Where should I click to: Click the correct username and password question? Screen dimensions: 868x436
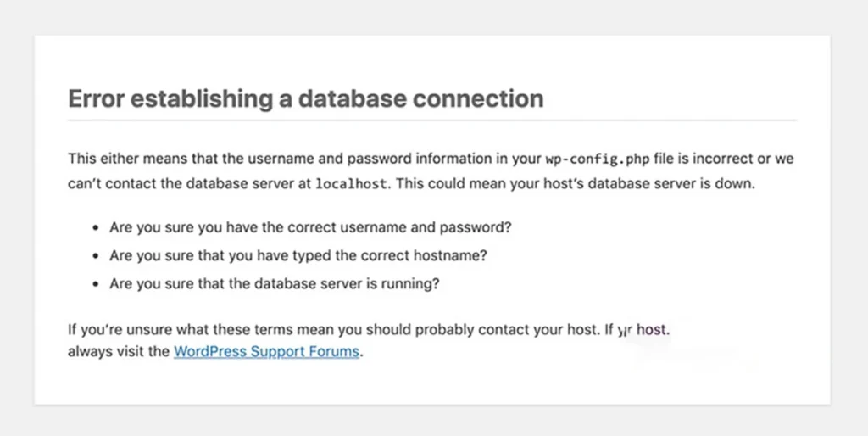310,228
